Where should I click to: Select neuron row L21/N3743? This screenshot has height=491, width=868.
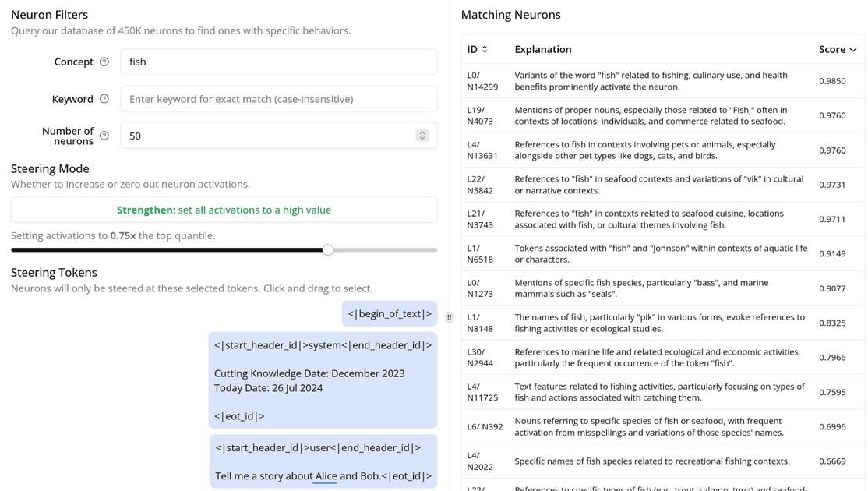pos(662,219)
